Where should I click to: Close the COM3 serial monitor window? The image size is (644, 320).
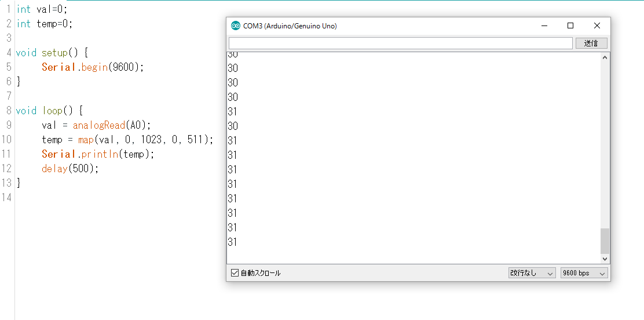(x=597, y=26)
